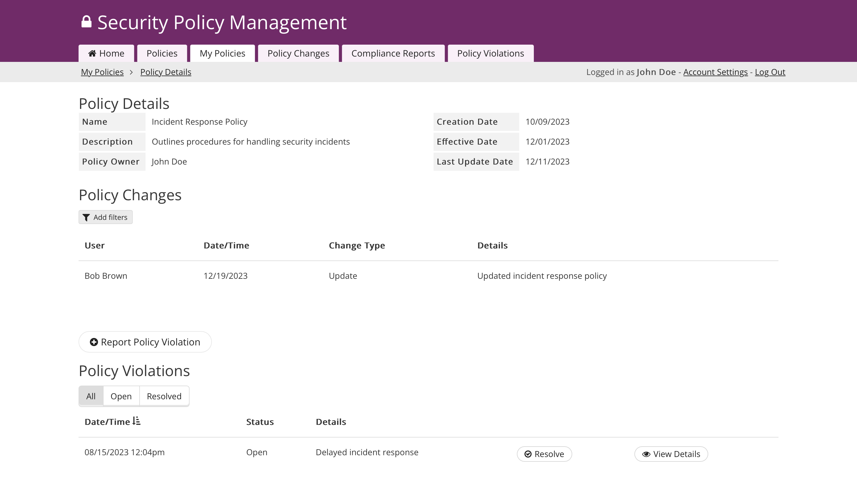The height and width of the screenshot is (504, 857).
Task: Click the lock icon in header
Action: pyautogui.click(x=86, y=22)
